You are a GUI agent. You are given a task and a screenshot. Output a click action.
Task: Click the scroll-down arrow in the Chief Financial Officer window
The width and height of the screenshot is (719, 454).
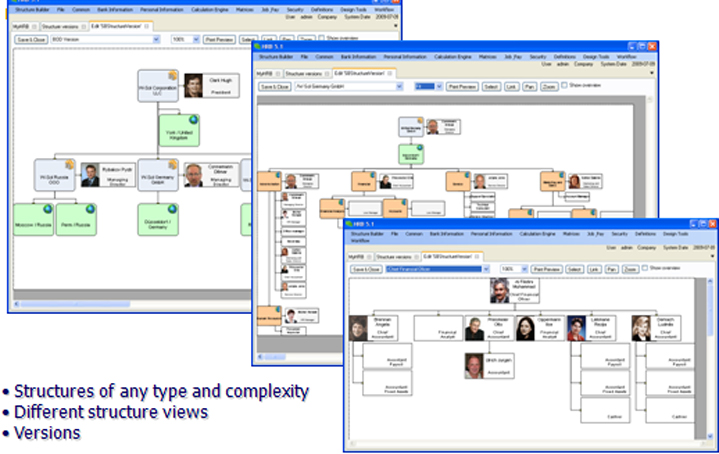point(710,436)
